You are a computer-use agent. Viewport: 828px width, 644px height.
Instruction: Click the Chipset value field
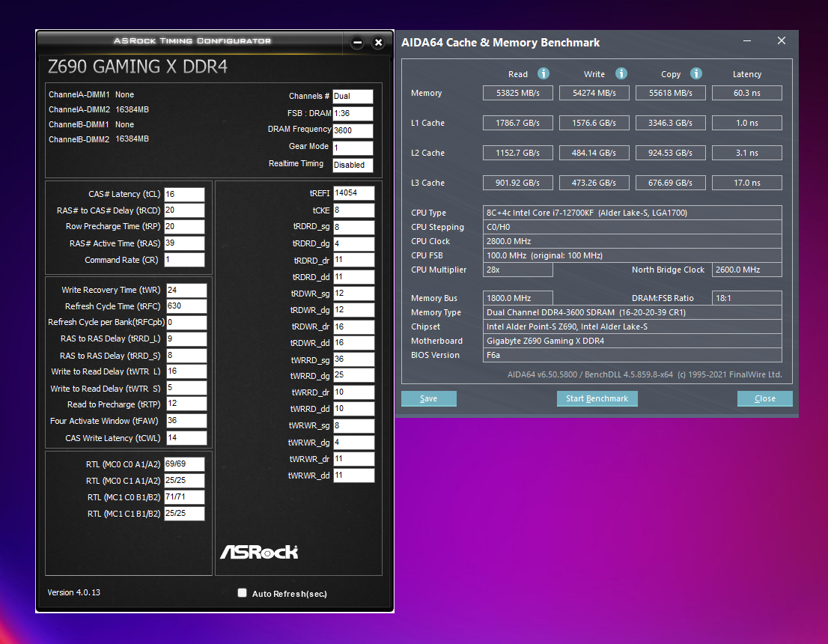click(x=632, y=326)
